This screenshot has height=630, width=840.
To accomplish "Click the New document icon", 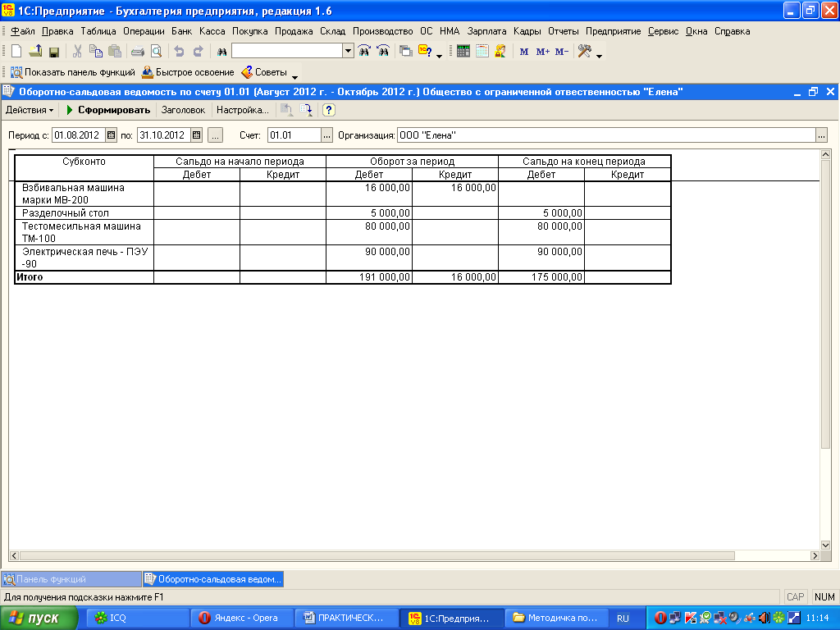I will tap(16, 52).
